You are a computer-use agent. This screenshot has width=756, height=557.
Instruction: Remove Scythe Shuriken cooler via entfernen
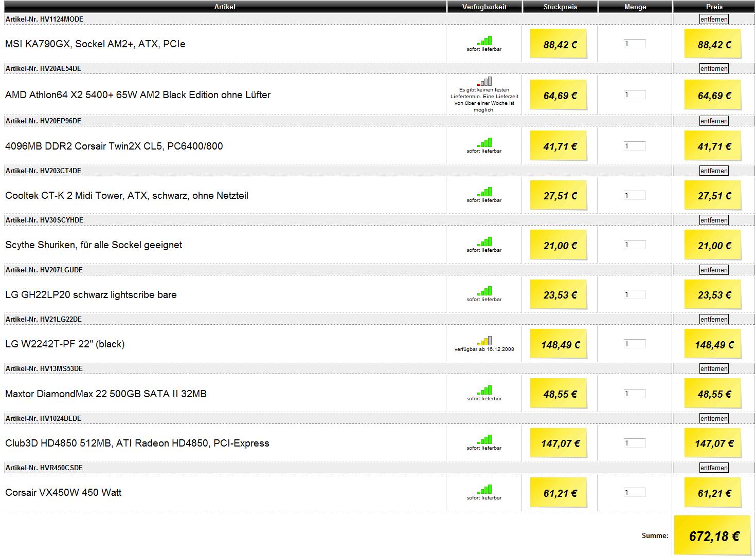point(714,220)
